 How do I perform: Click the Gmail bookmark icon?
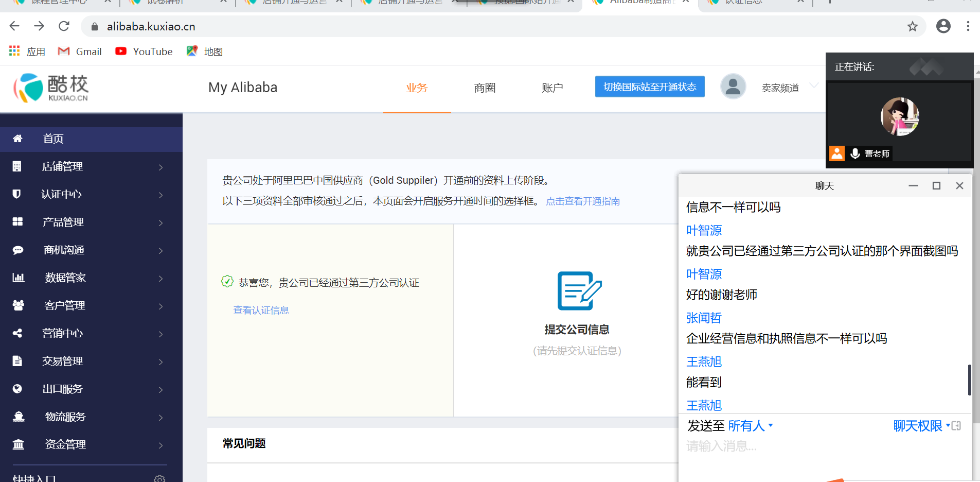64,51
